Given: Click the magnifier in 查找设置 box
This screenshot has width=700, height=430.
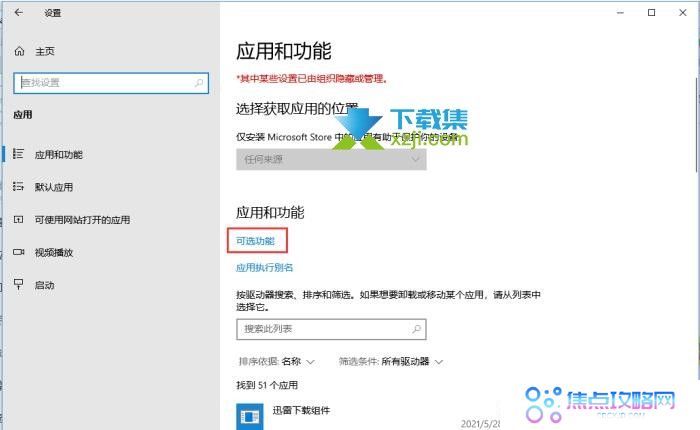Looking at the screenshot, I should point(199,83).
